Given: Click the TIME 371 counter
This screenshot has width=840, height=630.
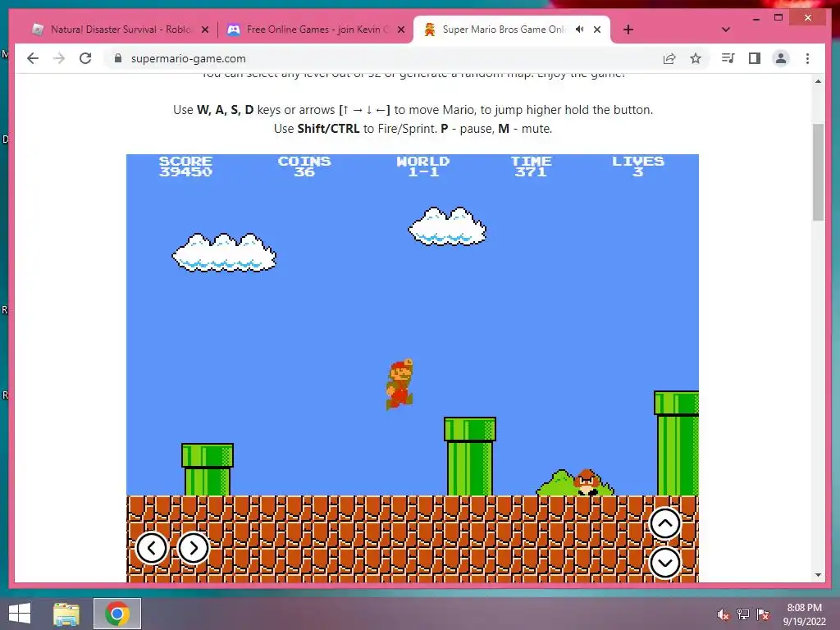Looking at the screenshot, I should [x=531, y=166].
